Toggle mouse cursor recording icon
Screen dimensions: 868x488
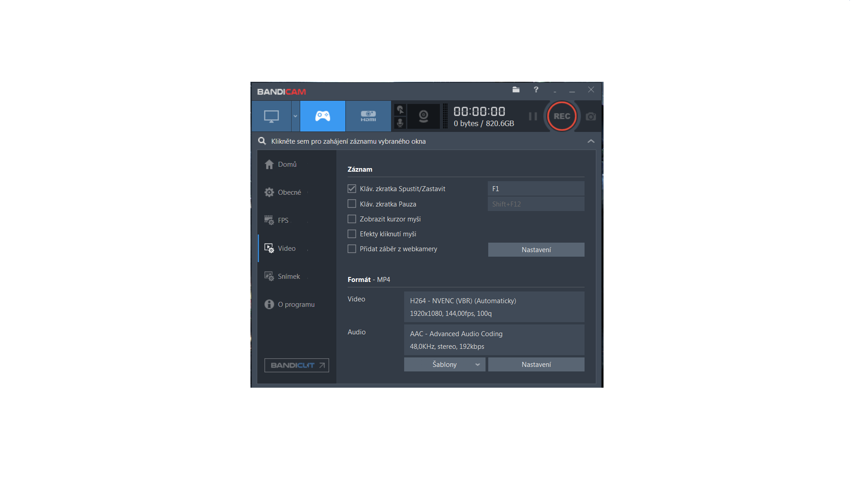400,110
